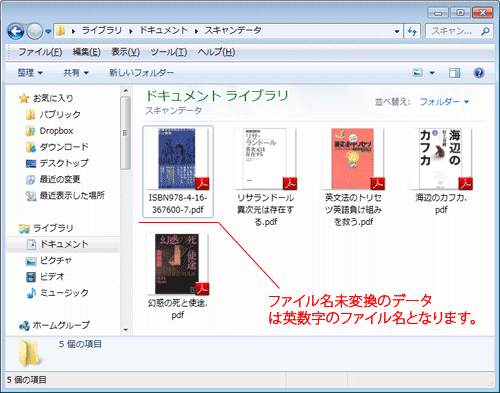Click the folder icon in address bar

coord(60,31)
